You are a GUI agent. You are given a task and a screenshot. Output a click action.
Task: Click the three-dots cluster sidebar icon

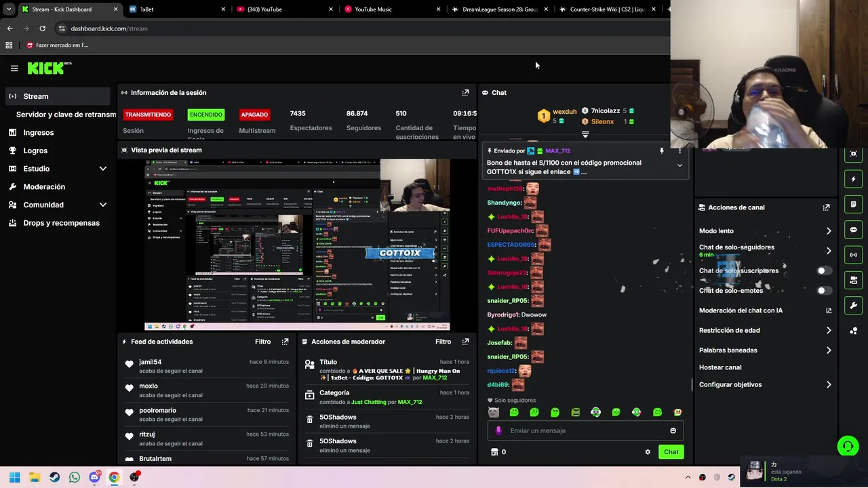pos(853,331)
